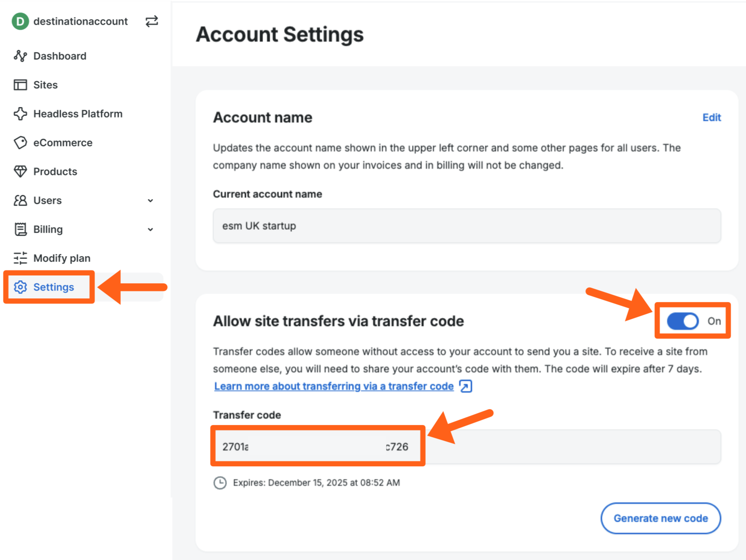This screenshot has width=746, height=560.
Task: Click the clock icon next to Expires
Action: point(220,483)
